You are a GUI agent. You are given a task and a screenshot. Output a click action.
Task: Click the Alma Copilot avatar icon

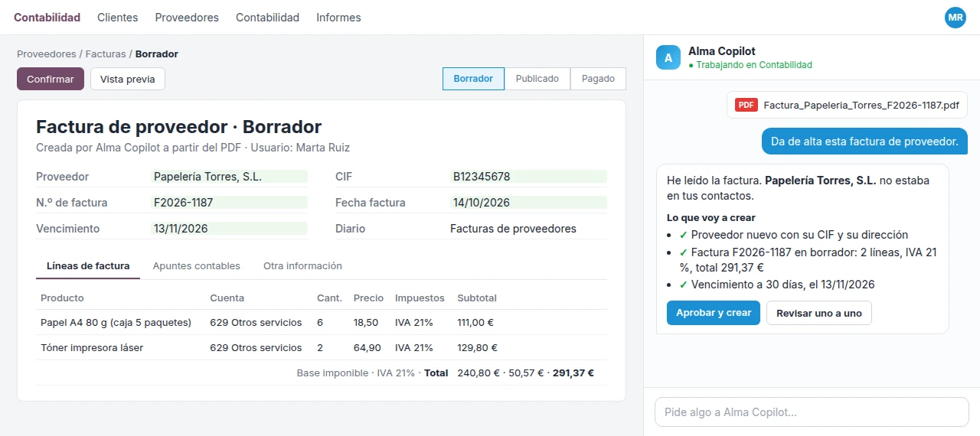click(x=668, y=57)
